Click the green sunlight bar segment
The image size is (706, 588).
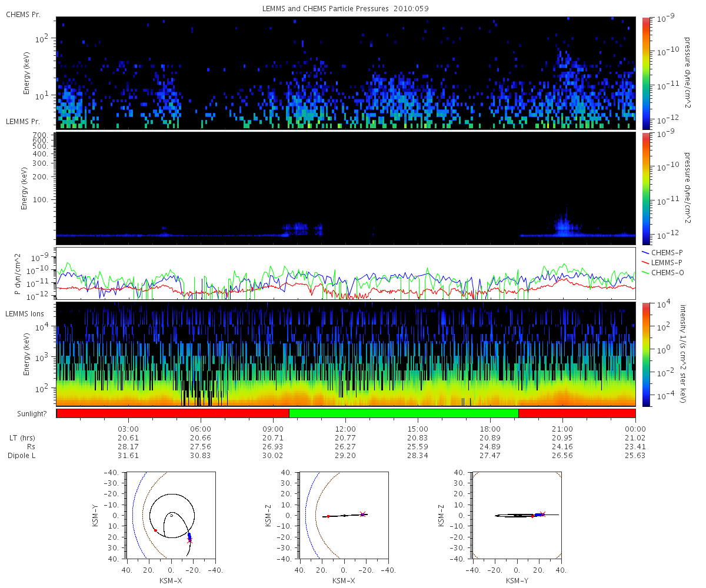pyautogui.click(x=404, y=413)
